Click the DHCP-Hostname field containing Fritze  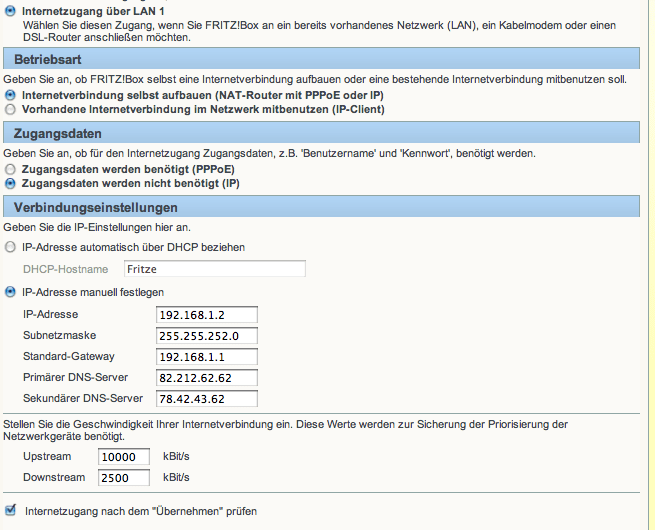[215, 269]
